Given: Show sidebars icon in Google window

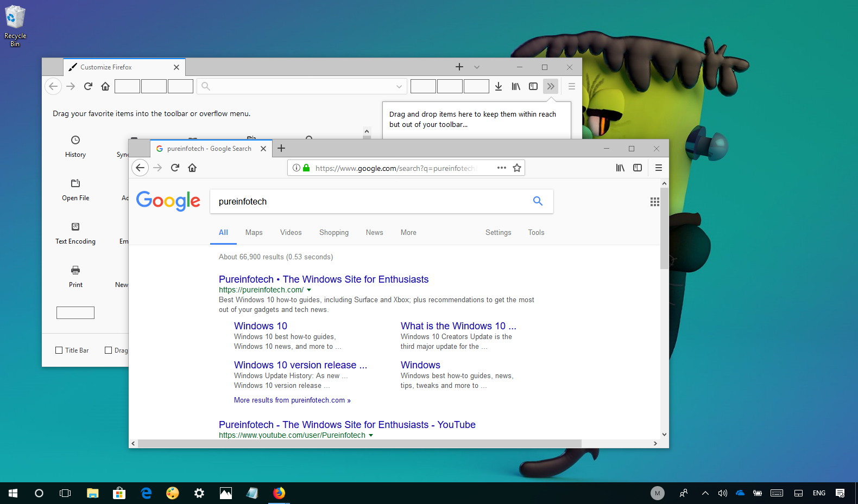Looking at the screenshot, I should pyautogui.click(x=638, y=168).
